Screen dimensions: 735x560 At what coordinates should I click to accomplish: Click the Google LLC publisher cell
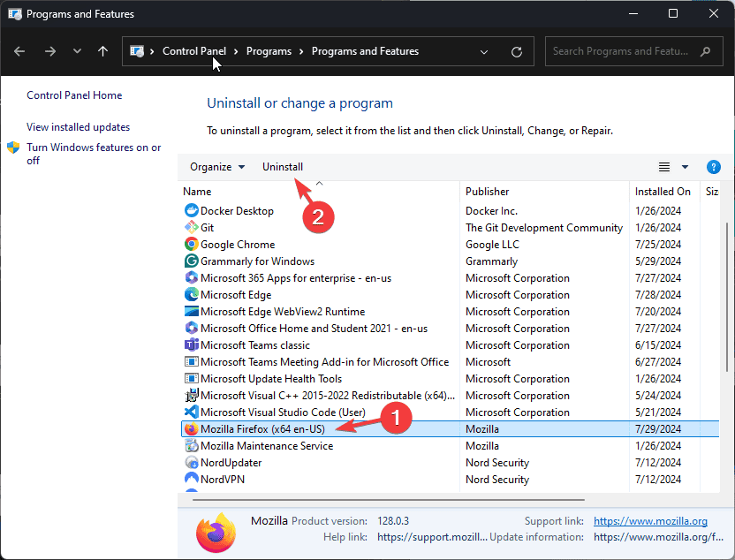[x=492, y=244]
